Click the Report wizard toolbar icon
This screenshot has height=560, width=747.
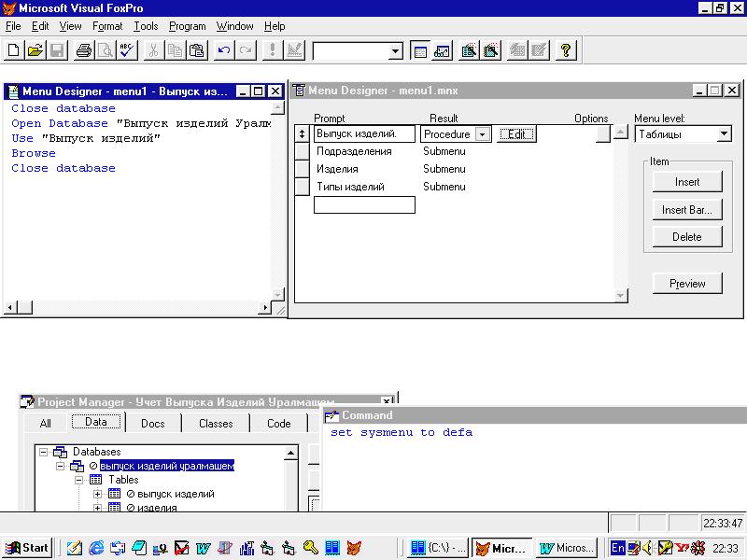click(x=491, y=50)
